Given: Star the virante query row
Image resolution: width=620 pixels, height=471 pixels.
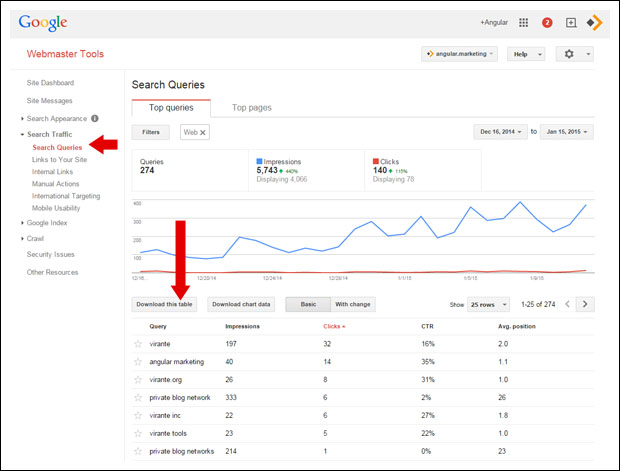Looking at the screenshot, I should click(x=138, y=344).
